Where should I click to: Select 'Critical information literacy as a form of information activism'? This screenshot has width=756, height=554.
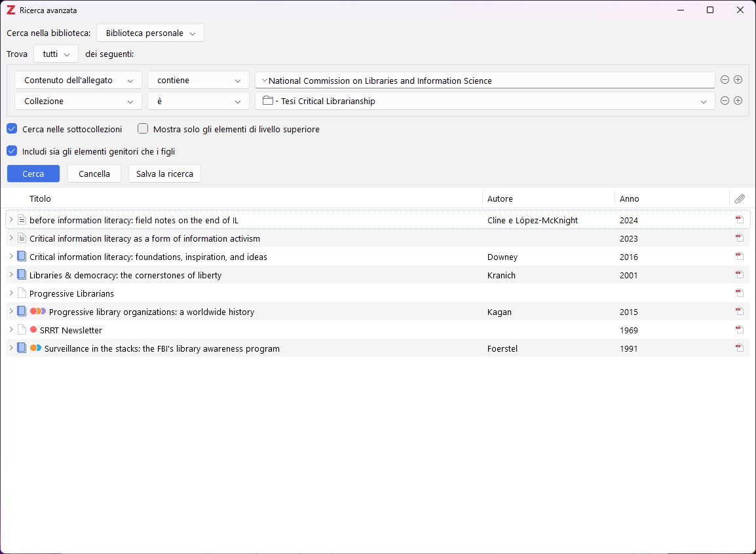[x=145, y=238]
